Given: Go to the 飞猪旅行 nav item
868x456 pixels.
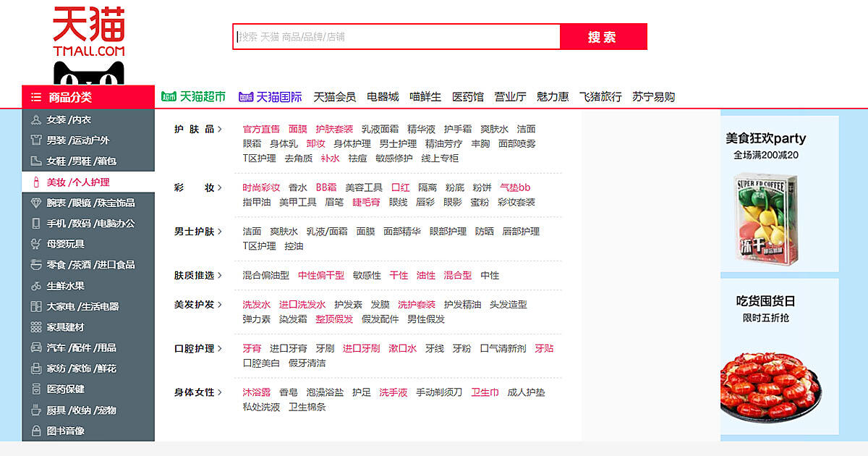Looking at the screenshot, I should [600, 96].
